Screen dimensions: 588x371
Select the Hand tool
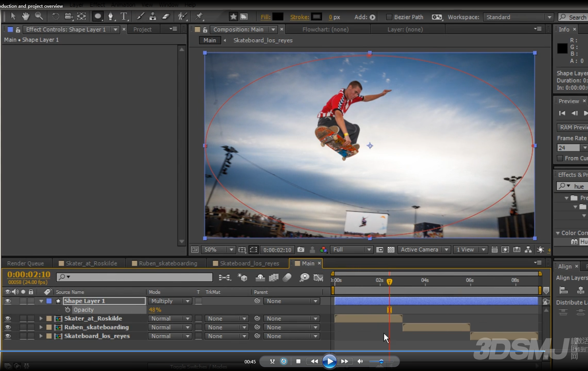[26, 16]
